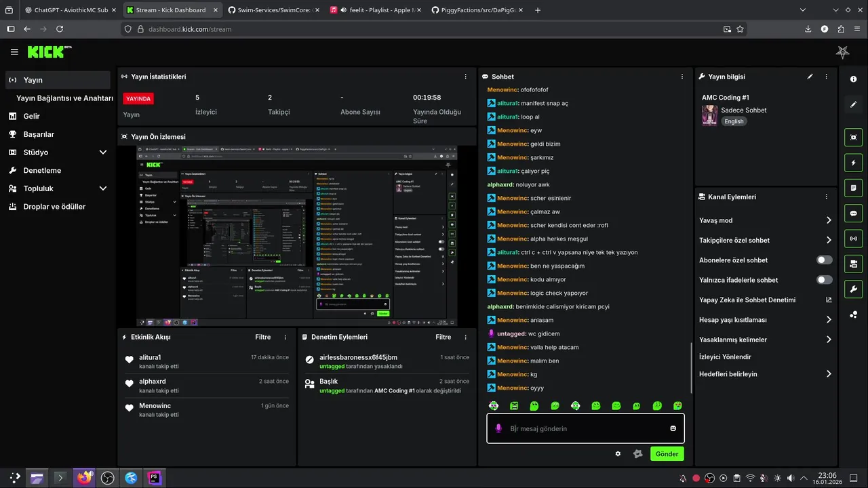Open Etkinlik Akışı three-dot menu

click(285, 337)
